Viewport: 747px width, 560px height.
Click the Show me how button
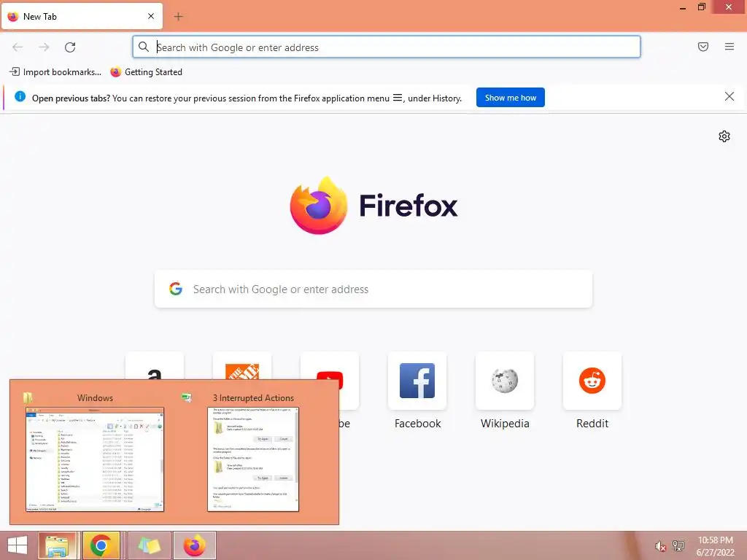click(510, 98)
